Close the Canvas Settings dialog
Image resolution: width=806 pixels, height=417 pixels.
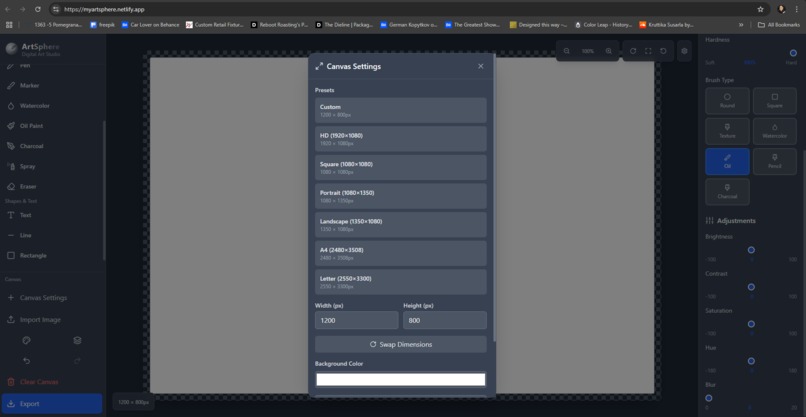pyautogui.click(x=481, y=66)
